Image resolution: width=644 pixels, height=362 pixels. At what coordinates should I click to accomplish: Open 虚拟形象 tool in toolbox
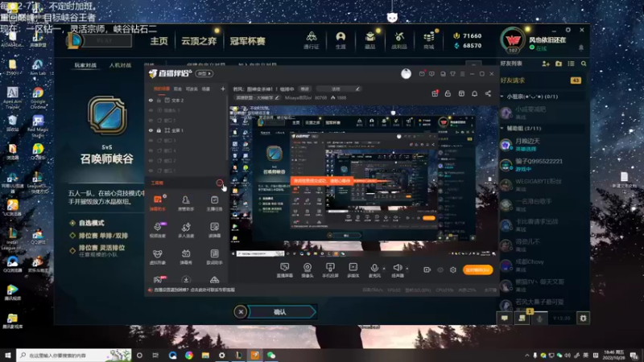tap(158, 257)
